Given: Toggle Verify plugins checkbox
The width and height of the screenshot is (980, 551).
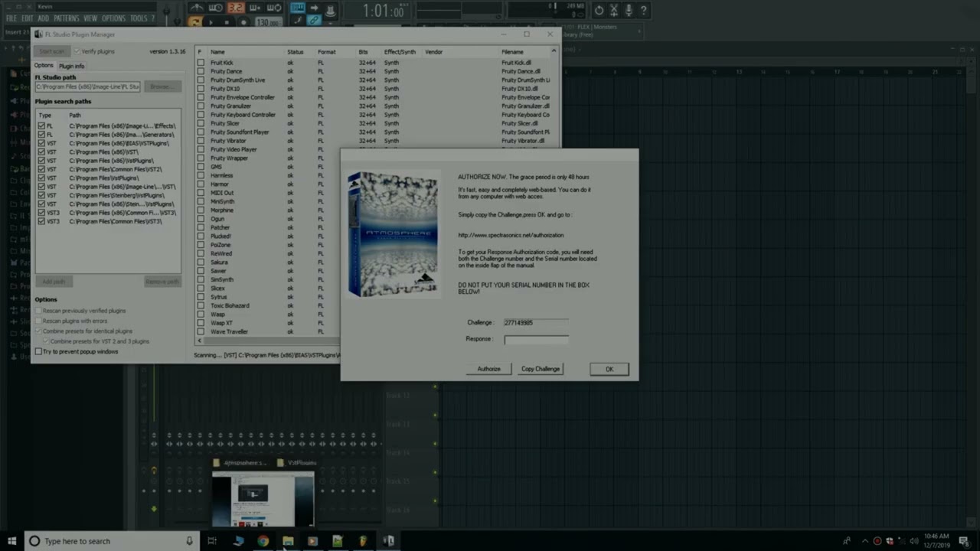Looking at the screenshot, I should (x=77, y=51).
